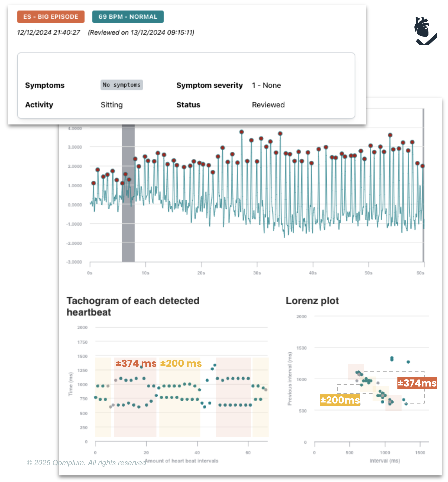448x482 pixels.
Task: Click the 1 - None symptom severity value
Action: pyautogui.click(x=266, y=85)
